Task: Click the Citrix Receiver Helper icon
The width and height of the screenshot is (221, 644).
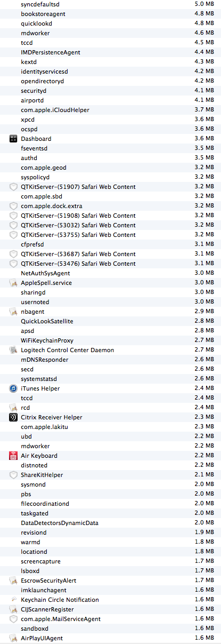Action: pyautogui.click(x=14, y=417)
